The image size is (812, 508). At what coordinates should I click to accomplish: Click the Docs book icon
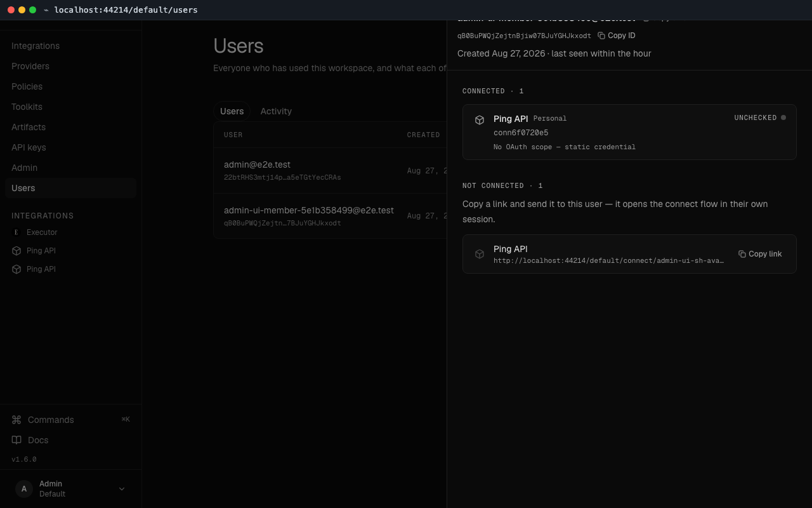click(16, 440)
